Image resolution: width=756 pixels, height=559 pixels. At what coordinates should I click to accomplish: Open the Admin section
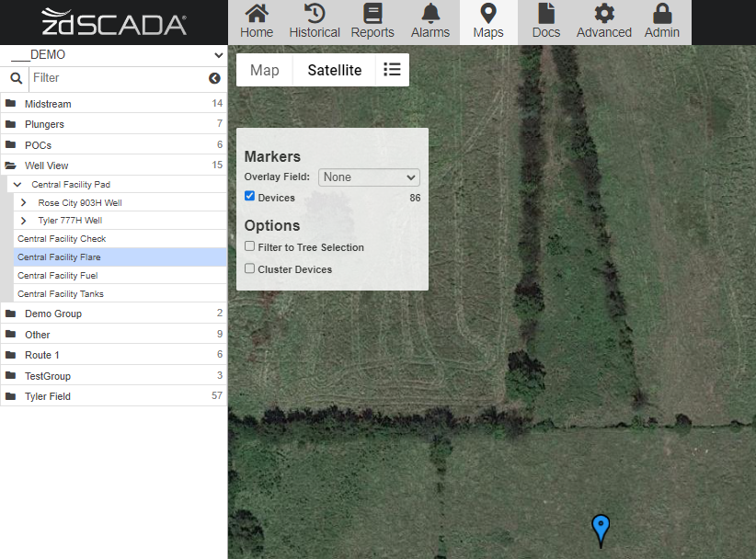pos(661,22)
